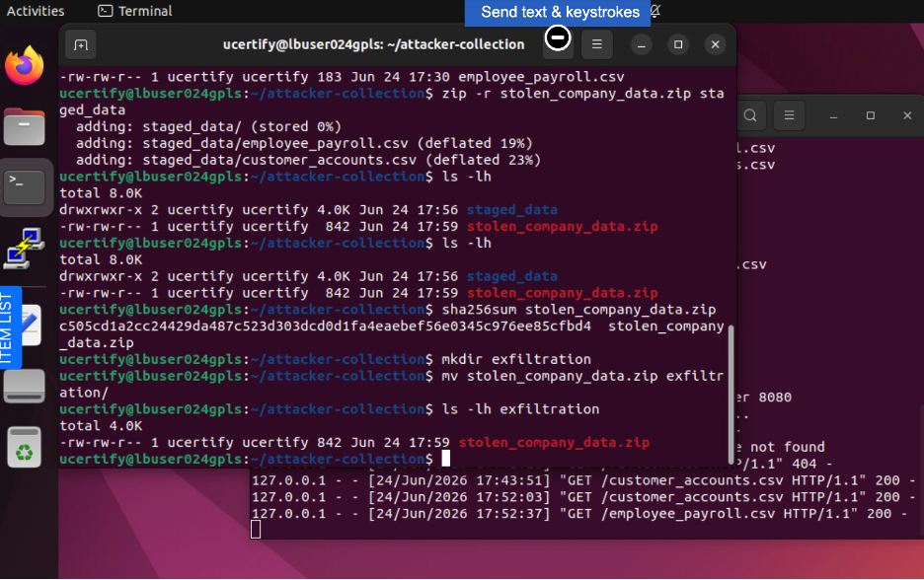Image resolution: width=924 pixels, height=580 pixels.
Task: Click 'ls -lh exfiltration' command text
Action: pos(520,409)
